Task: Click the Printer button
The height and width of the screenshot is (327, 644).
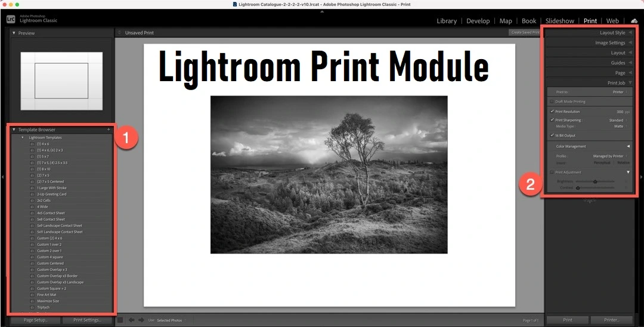Action: (x=612, y=320)
